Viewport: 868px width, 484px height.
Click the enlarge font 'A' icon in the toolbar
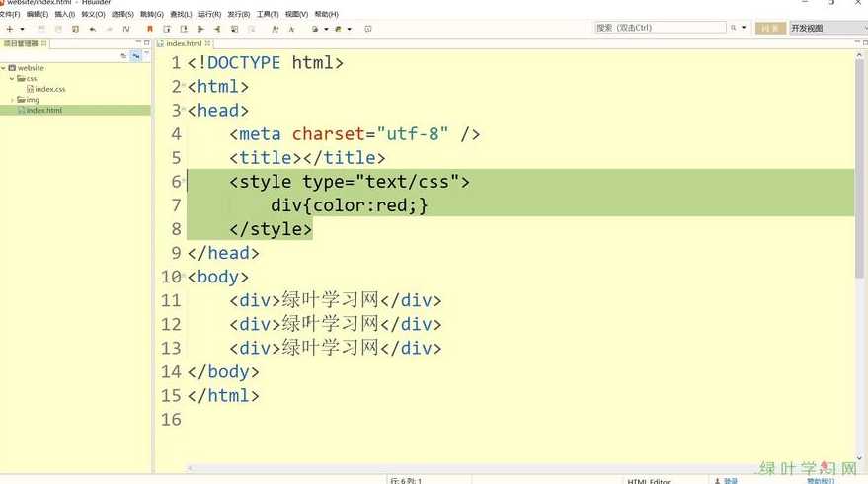pyautogui.click(x=275, y=29)
